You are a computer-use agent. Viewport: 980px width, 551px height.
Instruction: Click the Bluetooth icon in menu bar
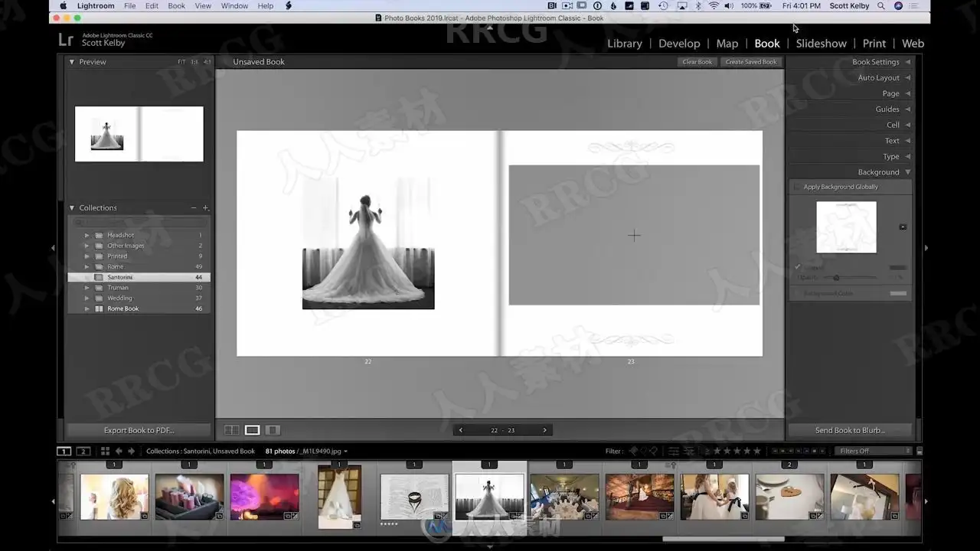(698, 5)
